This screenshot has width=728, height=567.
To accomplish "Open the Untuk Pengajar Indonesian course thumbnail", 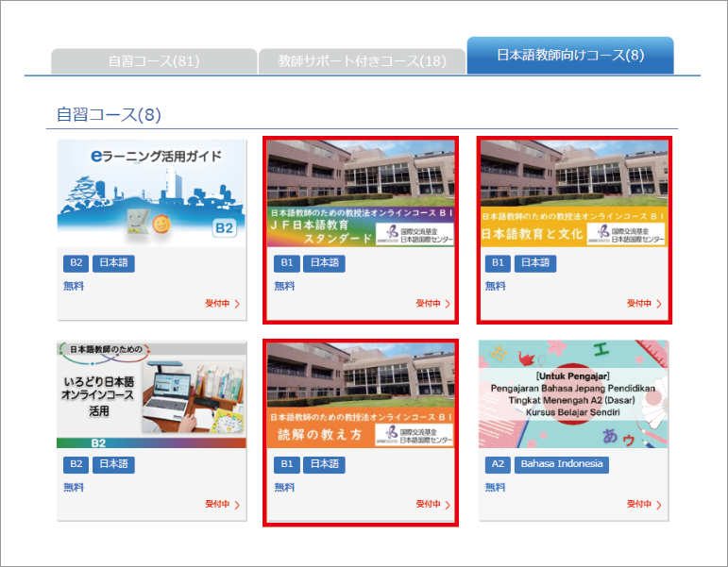I will tap(572, 394).
